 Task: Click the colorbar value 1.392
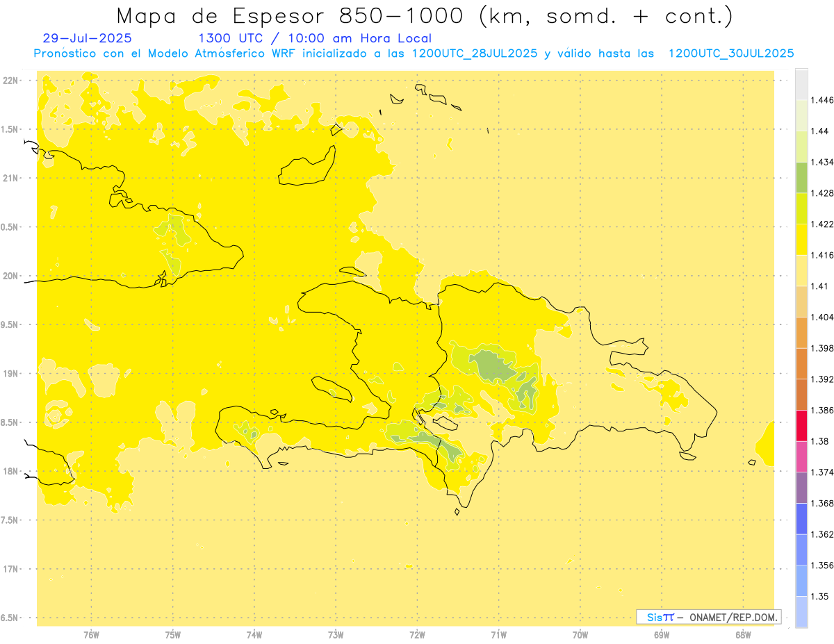point(822,379)
